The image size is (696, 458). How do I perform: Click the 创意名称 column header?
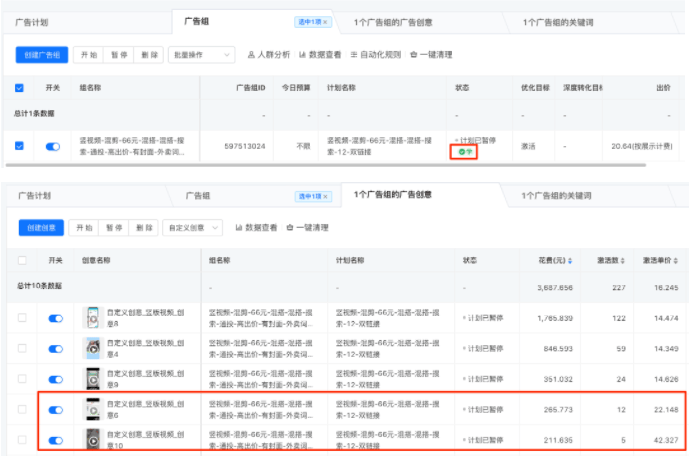point(96,261)
